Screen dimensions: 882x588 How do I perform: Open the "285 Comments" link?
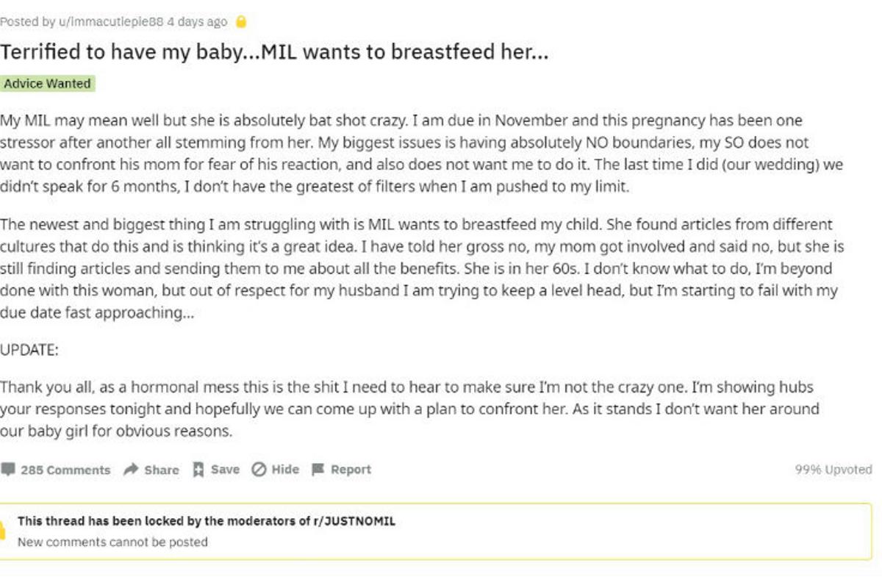pyautogui.click(x=65, y=470)
